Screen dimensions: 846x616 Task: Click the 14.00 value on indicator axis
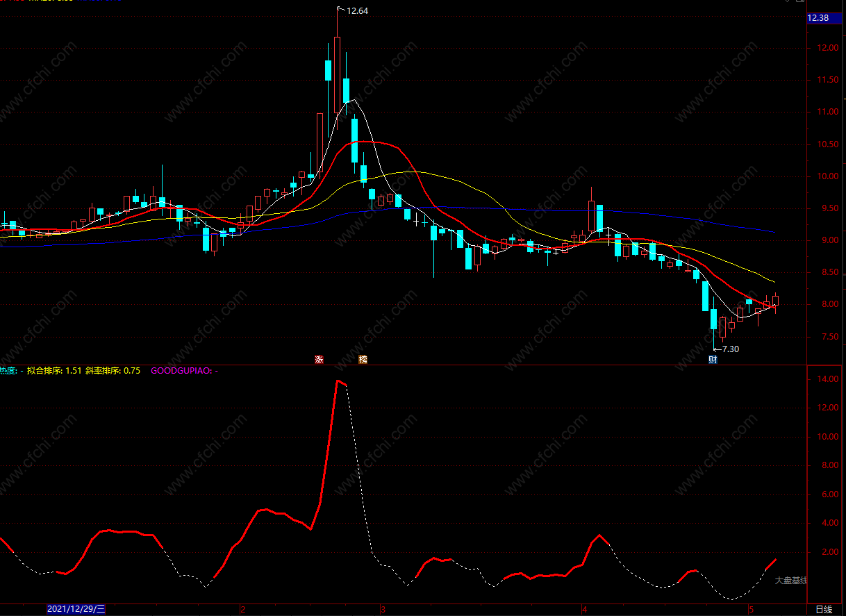tap(829, 379)
